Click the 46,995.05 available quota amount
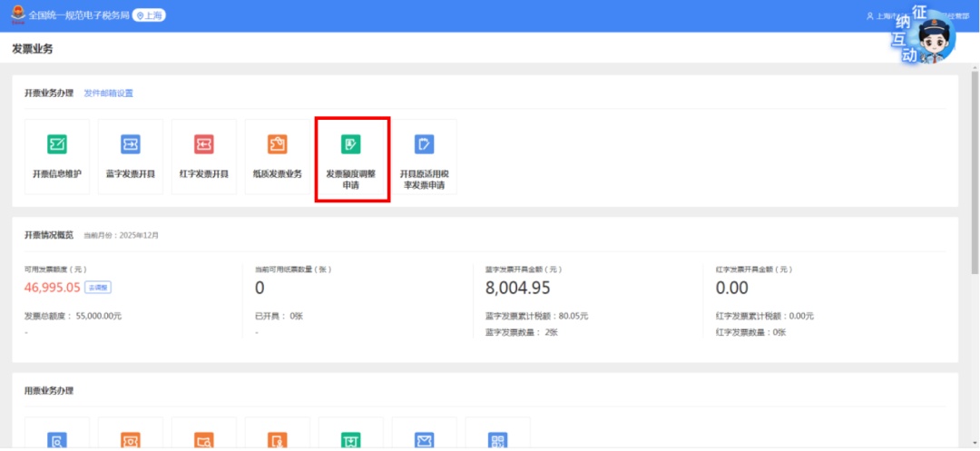The image size is (980, 451). point(53,288)
